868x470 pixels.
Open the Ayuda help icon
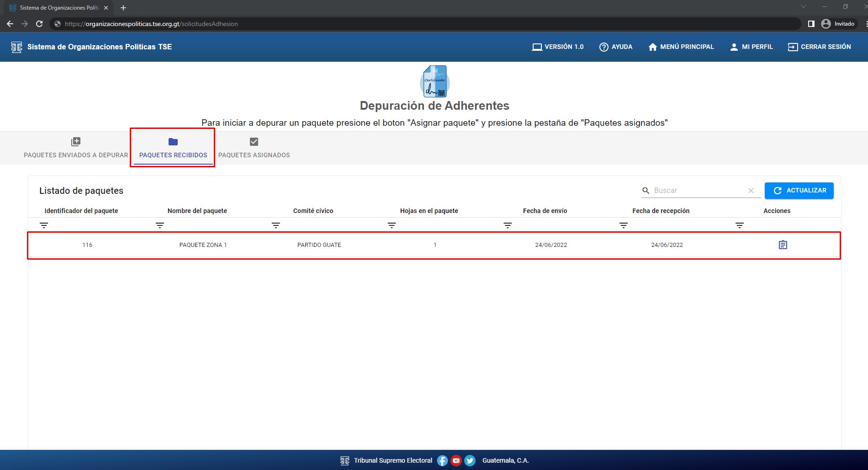[604, 47]
